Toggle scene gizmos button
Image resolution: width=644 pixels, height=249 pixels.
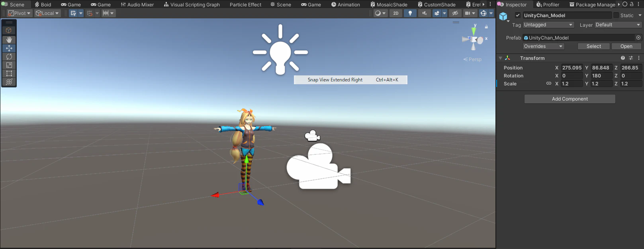pos(483,13)
